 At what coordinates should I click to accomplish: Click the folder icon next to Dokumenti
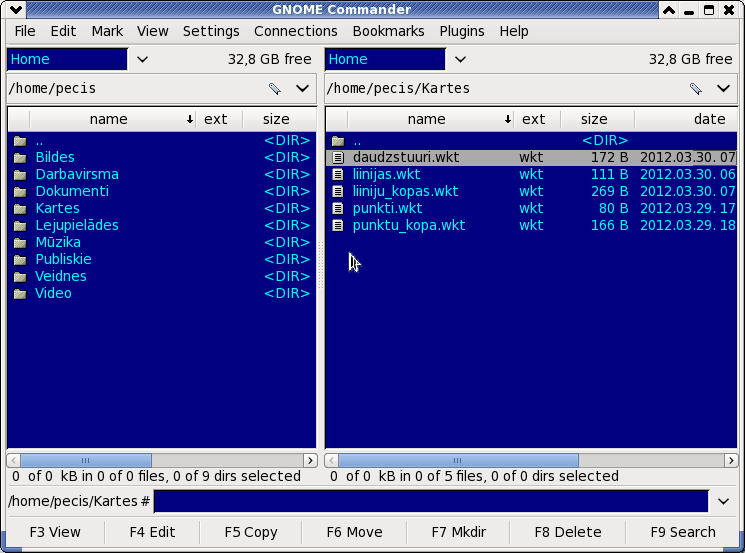click(x=20, y=192)
